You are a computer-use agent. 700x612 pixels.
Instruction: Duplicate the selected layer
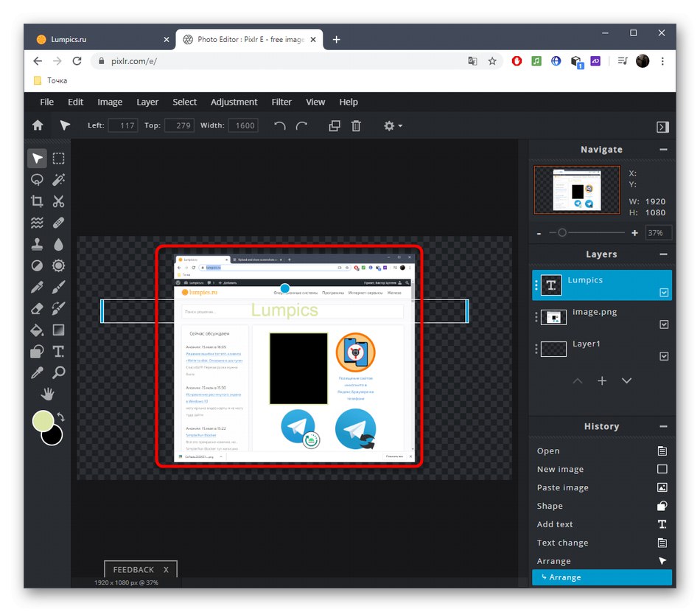[335, 126]
